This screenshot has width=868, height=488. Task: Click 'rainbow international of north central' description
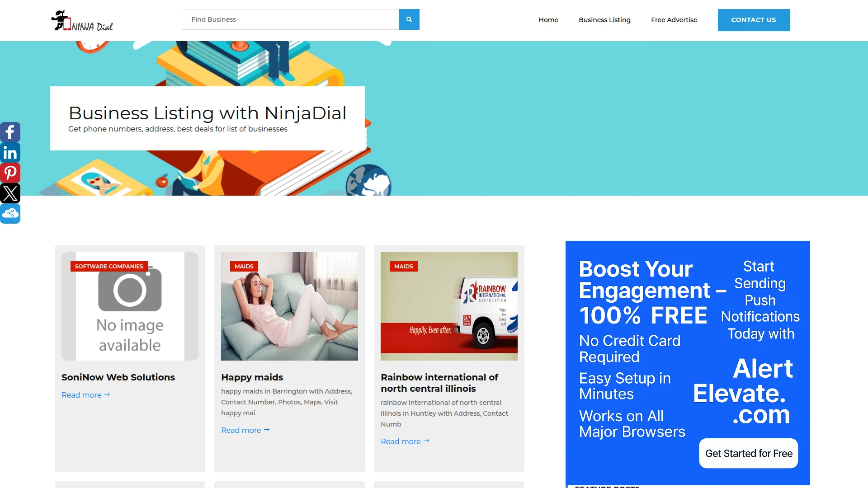tap(444, 413)
